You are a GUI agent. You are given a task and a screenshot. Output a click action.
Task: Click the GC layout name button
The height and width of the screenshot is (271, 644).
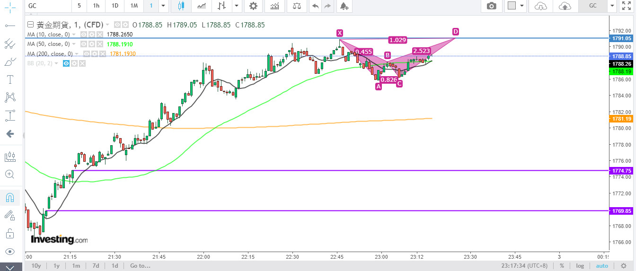(x=592, y=6)
